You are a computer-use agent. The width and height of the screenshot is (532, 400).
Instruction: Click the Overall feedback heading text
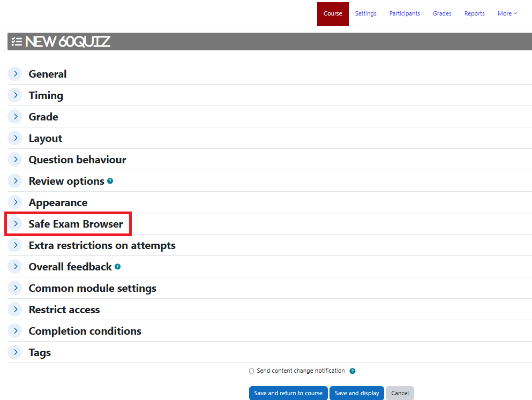[x=70, y=267]
